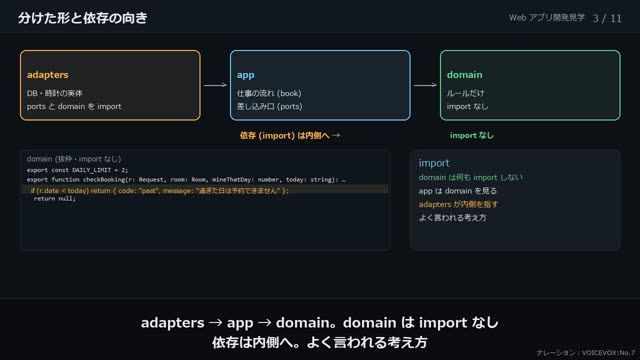Click the arrow between adapters and app

215,85
